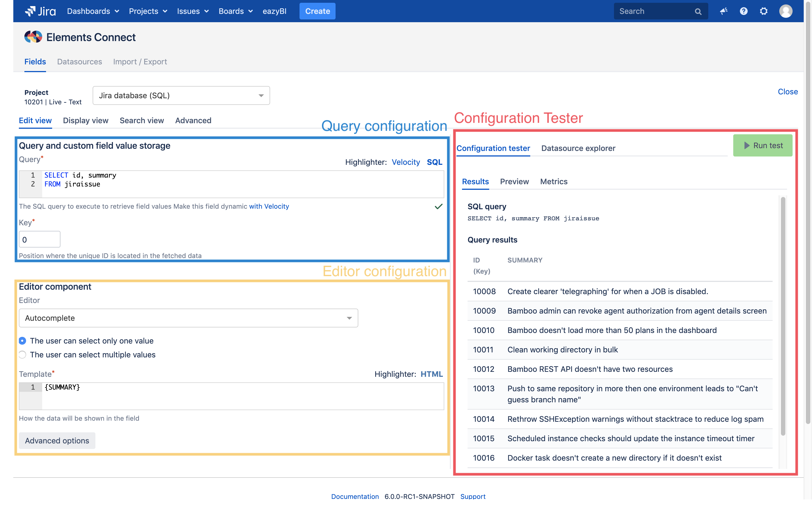812x515 pixels.
Task: Switch highlighter to Velocity
Action: pos(406,162)
